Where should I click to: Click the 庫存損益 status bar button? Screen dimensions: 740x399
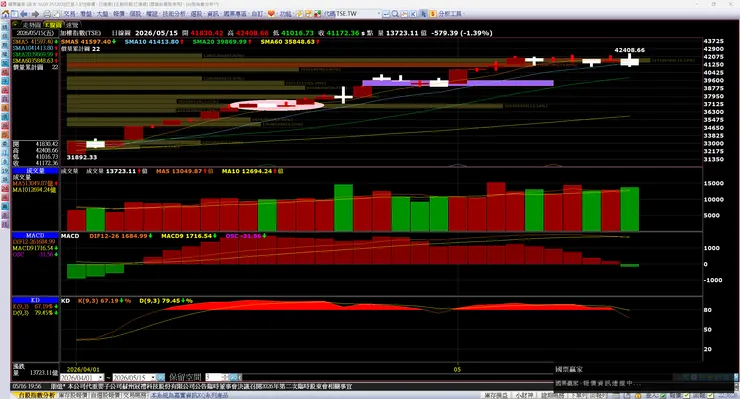click(x=496, y=395)
